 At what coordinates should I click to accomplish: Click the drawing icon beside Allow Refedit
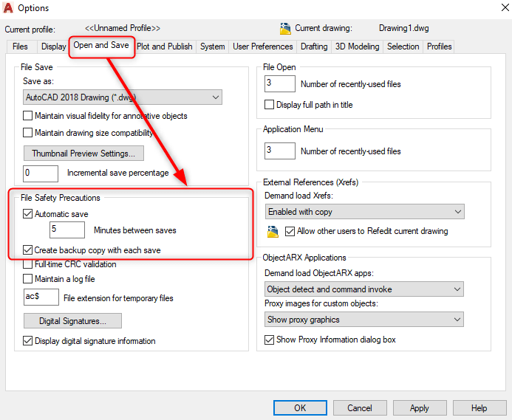[x=273, y=231]
